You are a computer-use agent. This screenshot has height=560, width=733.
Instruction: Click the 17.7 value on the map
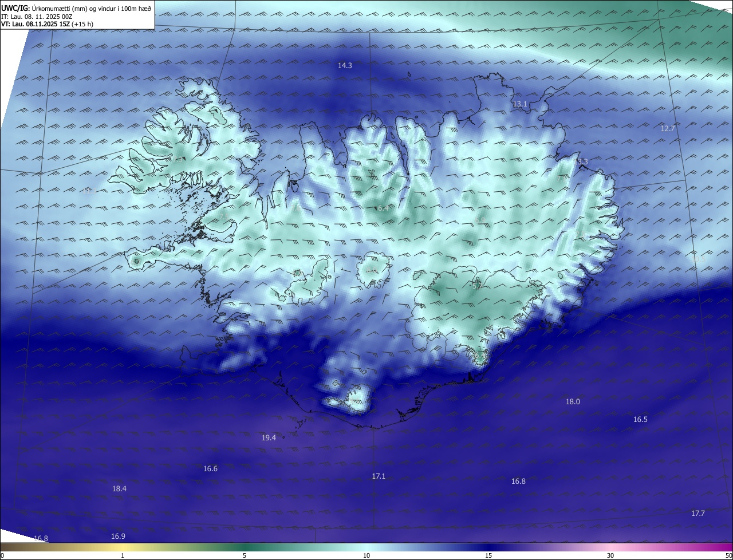pos(698,514)
